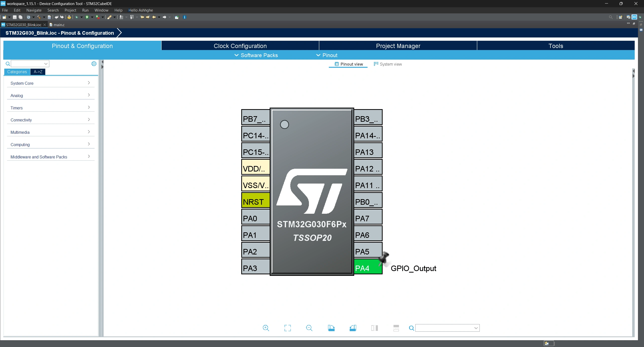Click the PA13 pin on chip
Viewport: 644px width, 347px height.
click(x=368, y=150)
